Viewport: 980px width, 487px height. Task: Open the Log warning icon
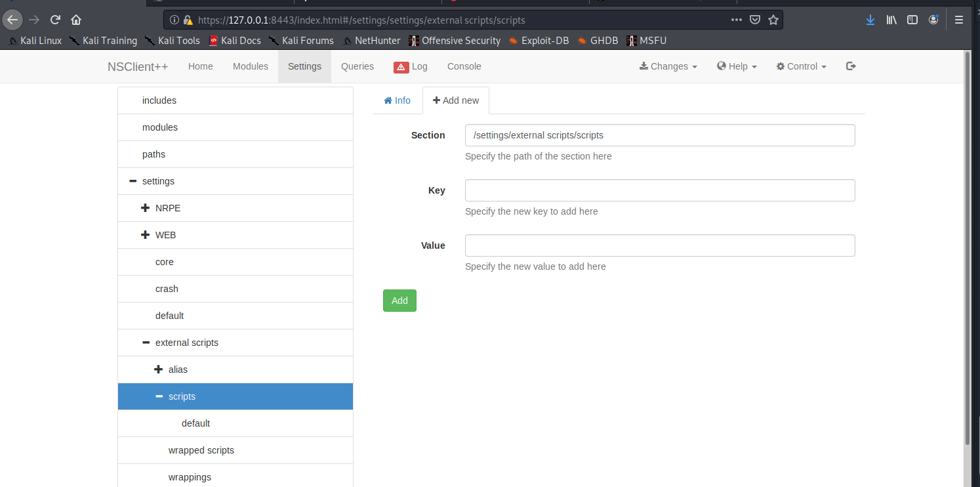(401, 67)
